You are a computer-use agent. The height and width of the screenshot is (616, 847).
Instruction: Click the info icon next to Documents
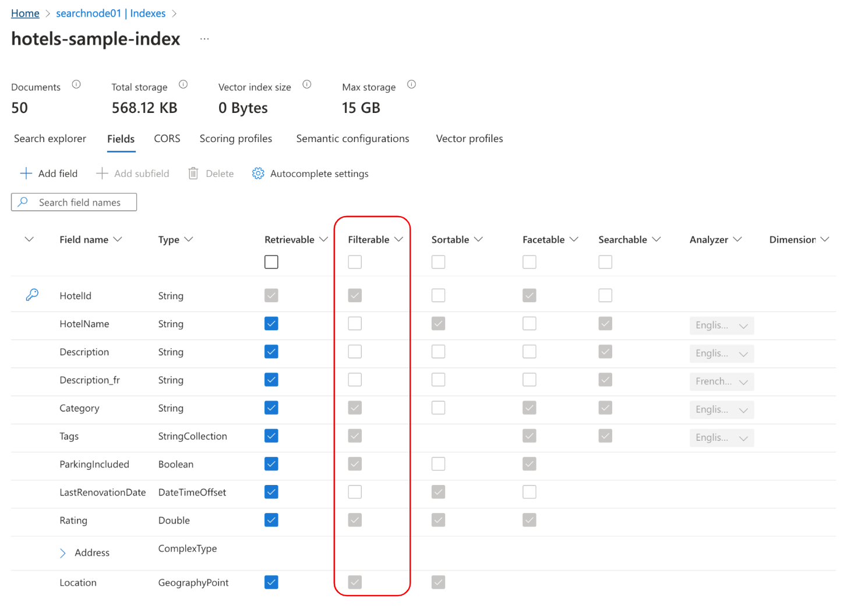point(76,84)
